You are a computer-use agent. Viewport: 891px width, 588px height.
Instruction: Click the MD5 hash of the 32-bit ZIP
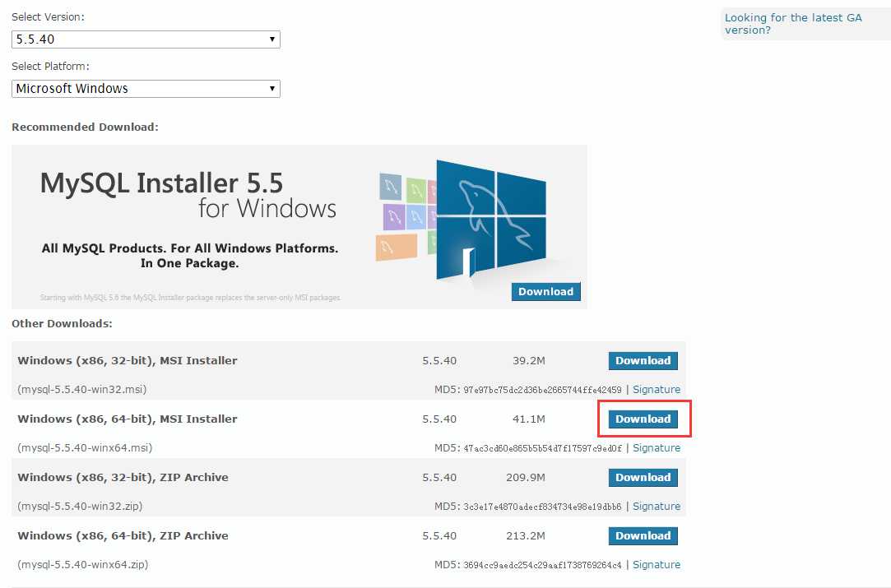click(x=542, y=507)
